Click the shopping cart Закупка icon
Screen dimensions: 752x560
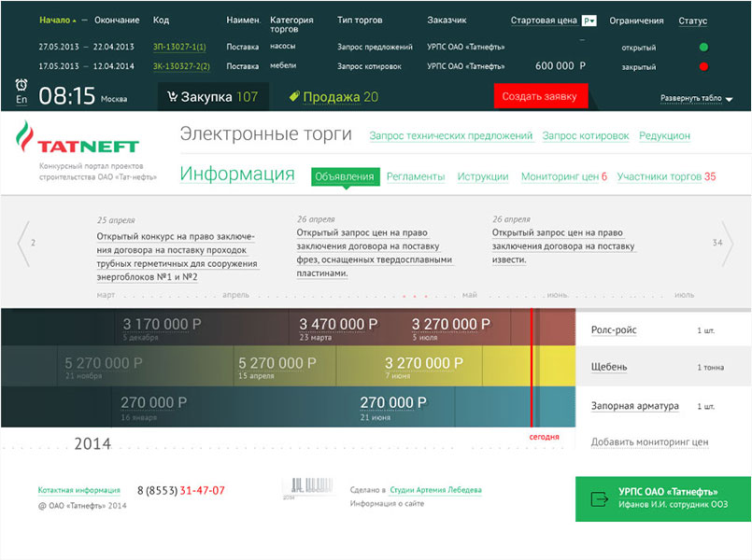click(x=173, y=97)
